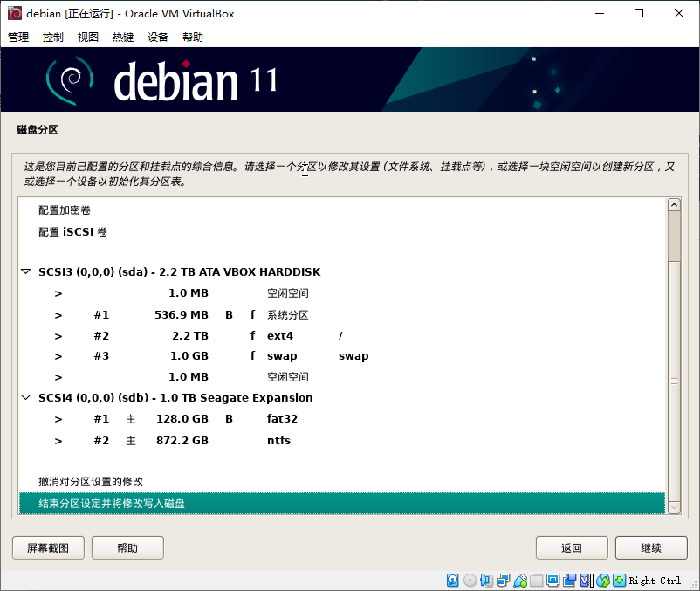Screen dimensions: 700x591
Task: Click the keyboard capture green arrow icon
Action: [x=619, y=580]
